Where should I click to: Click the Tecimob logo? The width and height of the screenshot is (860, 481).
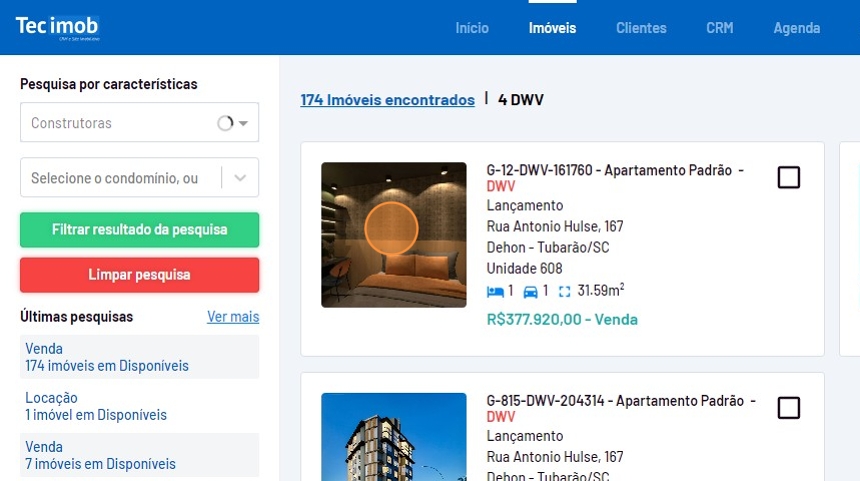tap(57, 27)
